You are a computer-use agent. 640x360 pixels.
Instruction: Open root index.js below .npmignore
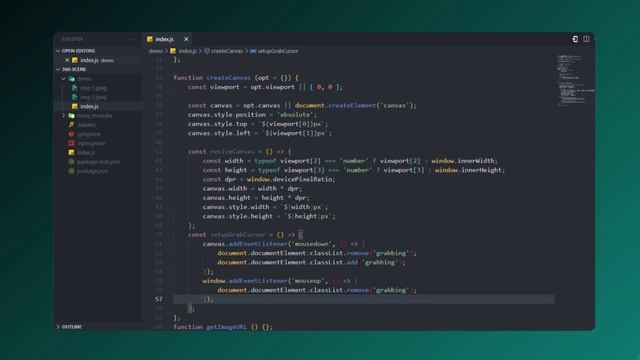click(x=86, y=153)
